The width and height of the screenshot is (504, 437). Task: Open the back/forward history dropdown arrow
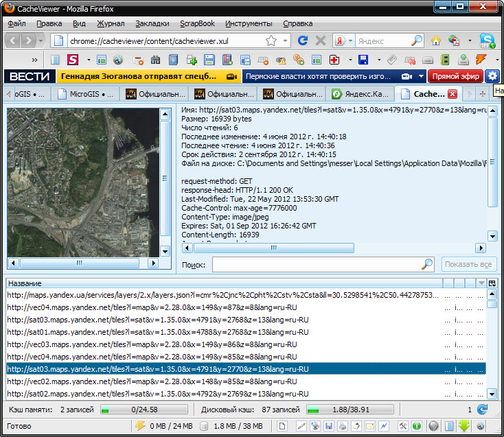tap(39, 40)
